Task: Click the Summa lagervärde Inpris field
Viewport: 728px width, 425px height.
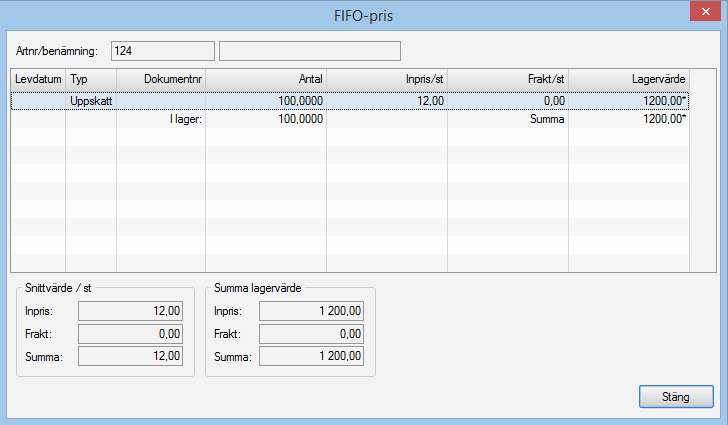Action: click(x=311, y=310)
